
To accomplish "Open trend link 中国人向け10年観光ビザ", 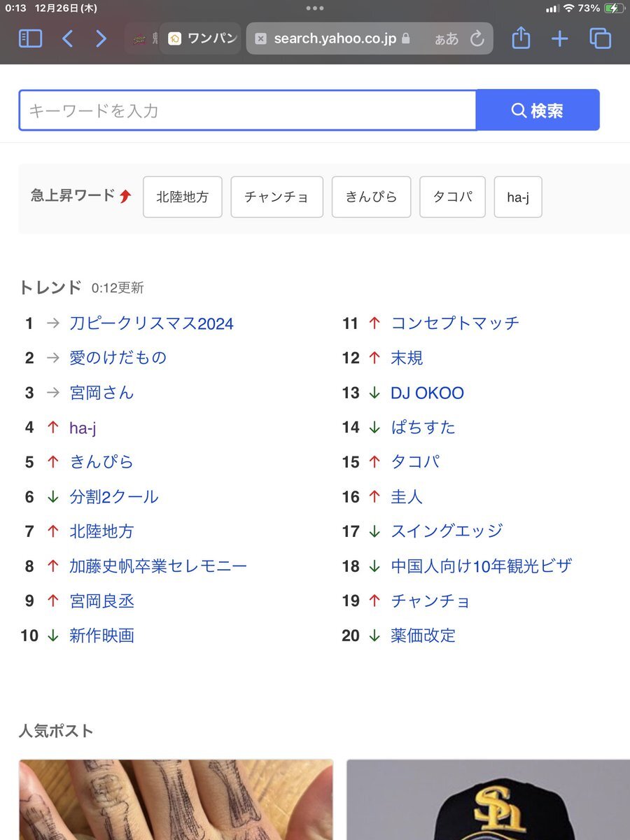I will tap(482, 566).
